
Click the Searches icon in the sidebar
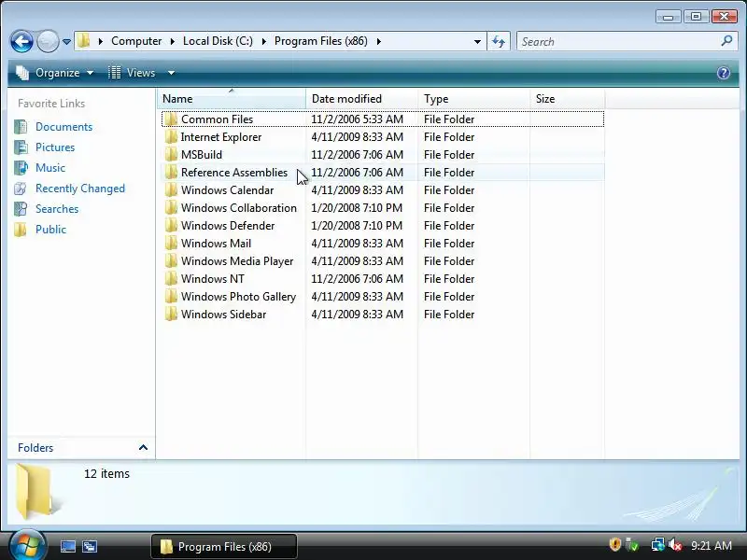click(21, 208)
